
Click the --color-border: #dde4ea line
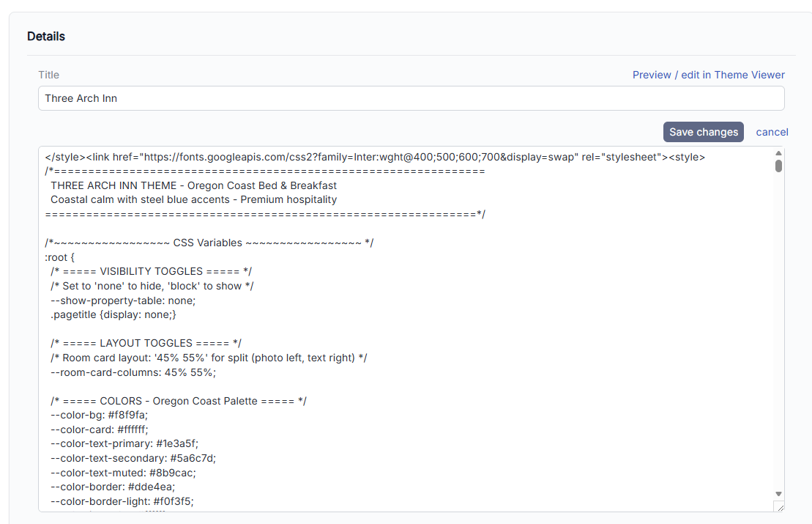click(113, 487)
